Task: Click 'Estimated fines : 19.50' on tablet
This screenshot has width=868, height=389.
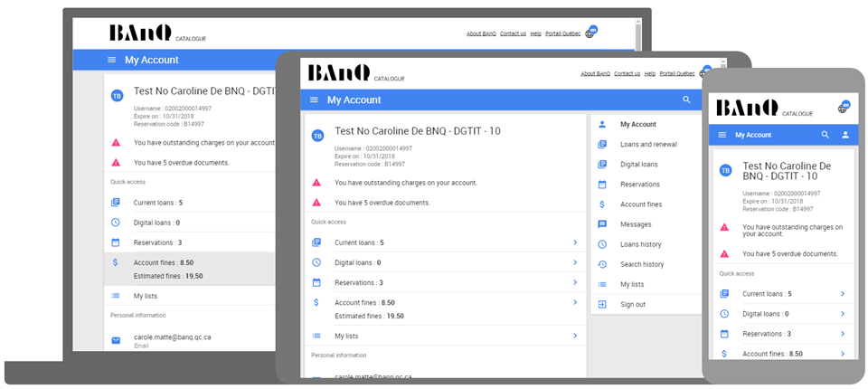Action: 369,316
